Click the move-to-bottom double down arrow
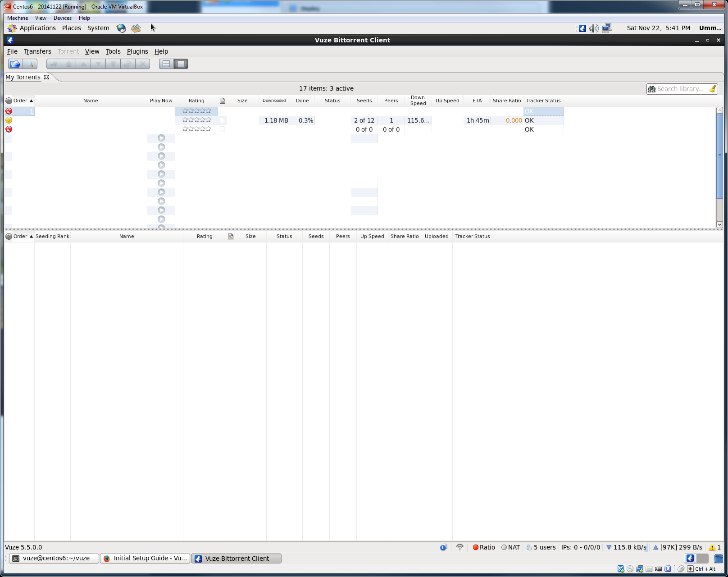 [x=113, y=64]
